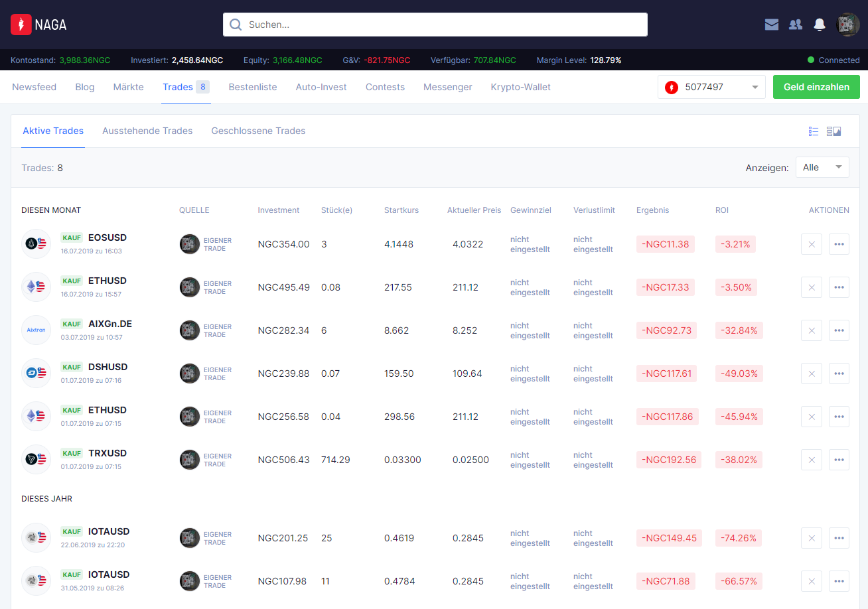Click the Connected status indicator
The height and width of the screenshot is (609, 868).
833,60
